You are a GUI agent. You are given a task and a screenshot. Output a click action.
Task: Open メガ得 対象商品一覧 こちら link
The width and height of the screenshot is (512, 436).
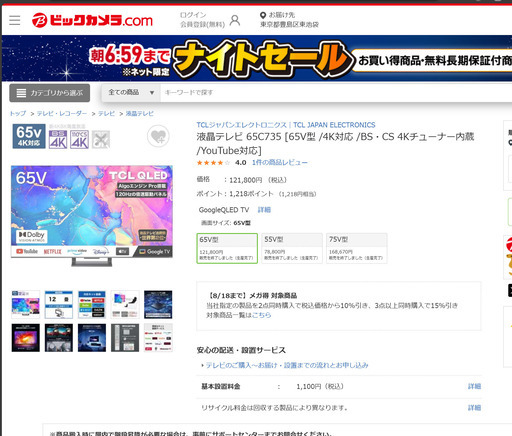[x=261, y=315]
